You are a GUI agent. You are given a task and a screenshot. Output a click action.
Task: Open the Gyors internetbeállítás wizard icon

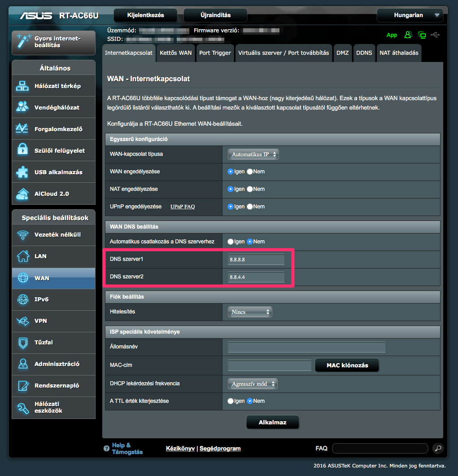coord(24,41)
